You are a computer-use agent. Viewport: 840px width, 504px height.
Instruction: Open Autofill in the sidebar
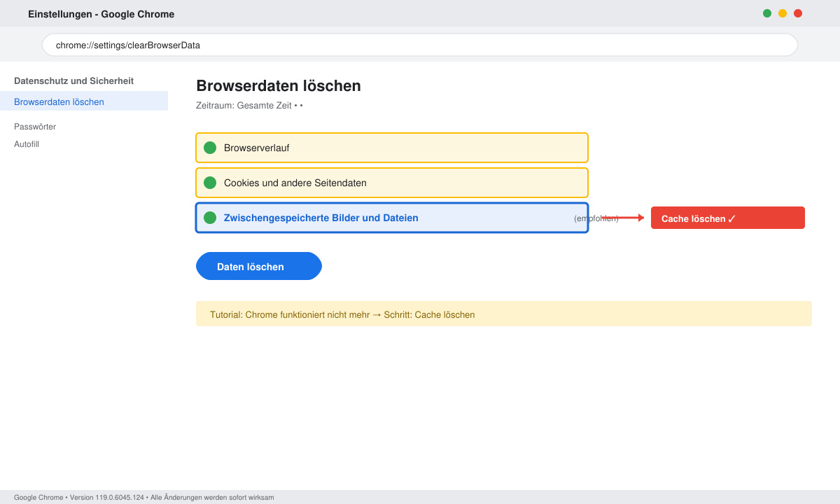[27, 144]
